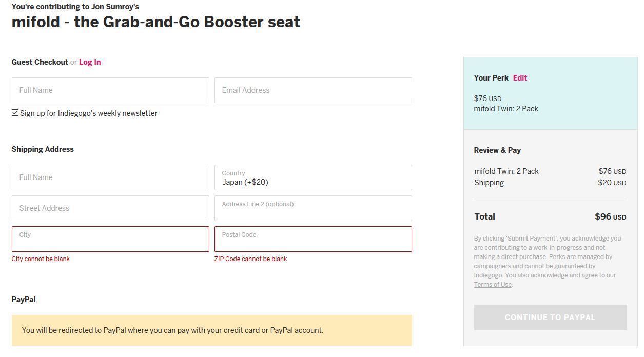Image resolution: width=644 pixels, height=357 pixels.
Task: Click the Email Address input field
Action: (x=313, y=90)
